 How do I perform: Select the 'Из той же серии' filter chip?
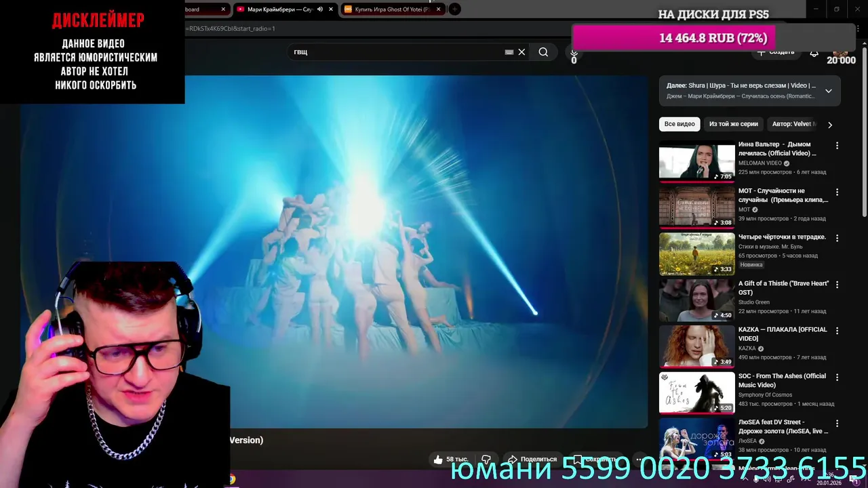733,124
